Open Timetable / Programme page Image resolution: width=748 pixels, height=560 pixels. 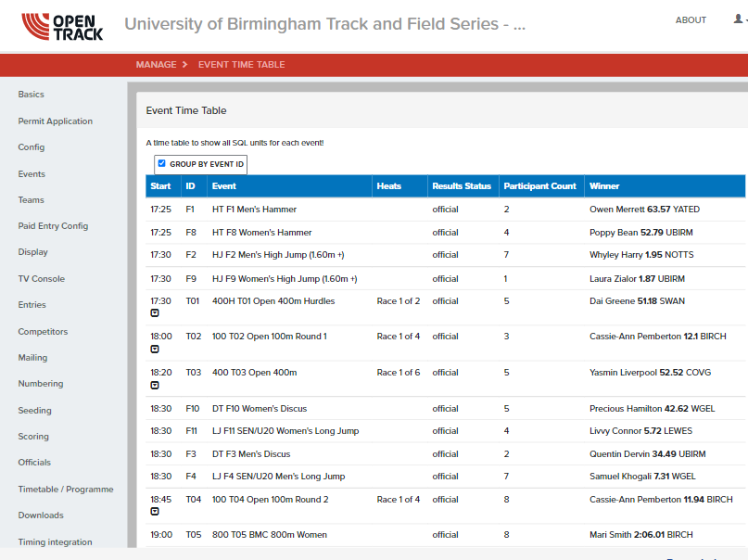66,490
